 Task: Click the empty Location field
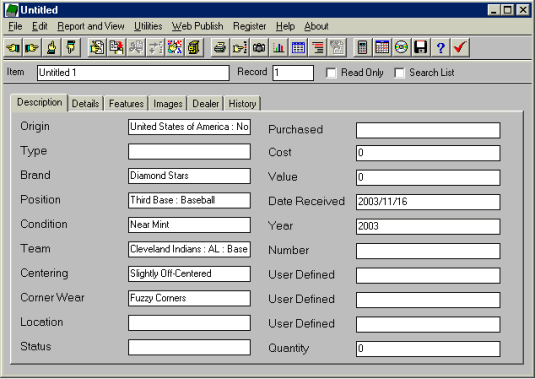[189, 323]
